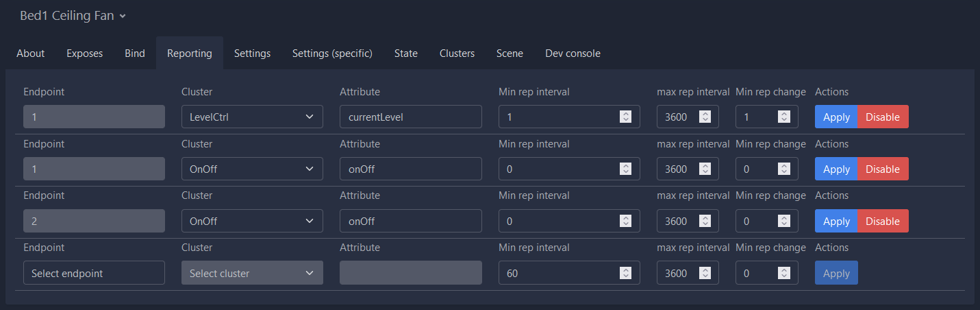Go to the Settings (specific) tab
Screen dimensions: 980x310
click(x=332, y=53)
